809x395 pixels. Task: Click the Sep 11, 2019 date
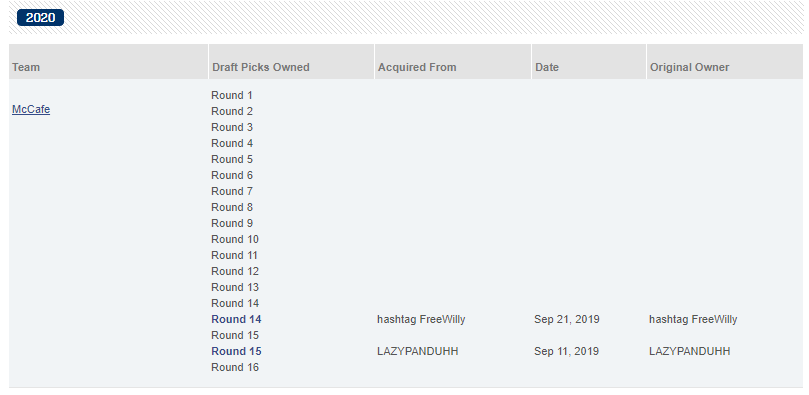(567, 351)
